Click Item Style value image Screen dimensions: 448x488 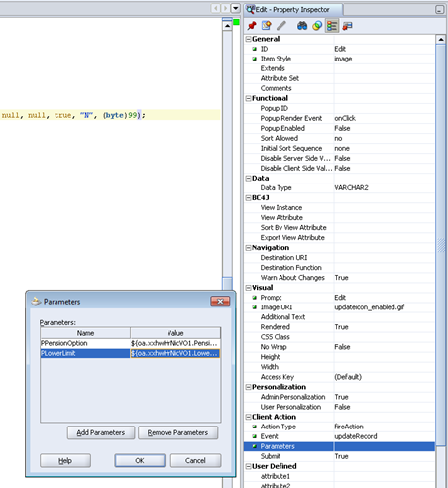coord(343,59)
